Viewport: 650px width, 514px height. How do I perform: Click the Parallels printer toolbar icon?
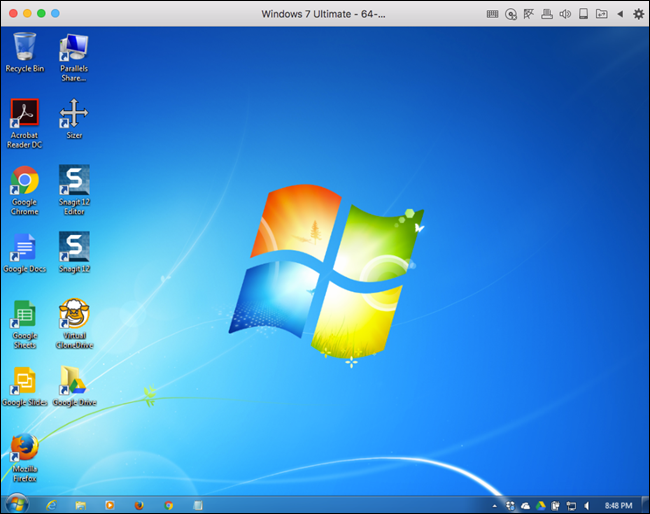pyautogui.click(x=547, y=14)
